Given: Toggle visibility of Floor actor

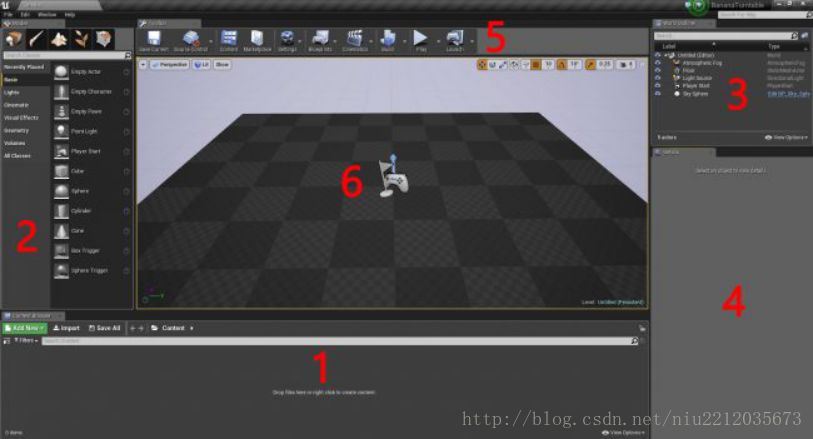Looking at the screenshot, I should [x=658, y=70].
